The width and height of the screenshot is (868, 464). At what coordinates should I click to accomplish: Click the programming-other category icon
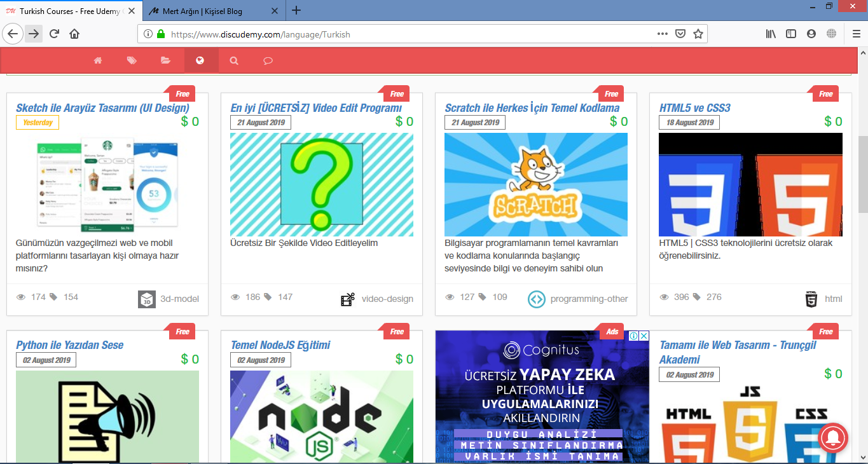[537, 299]
